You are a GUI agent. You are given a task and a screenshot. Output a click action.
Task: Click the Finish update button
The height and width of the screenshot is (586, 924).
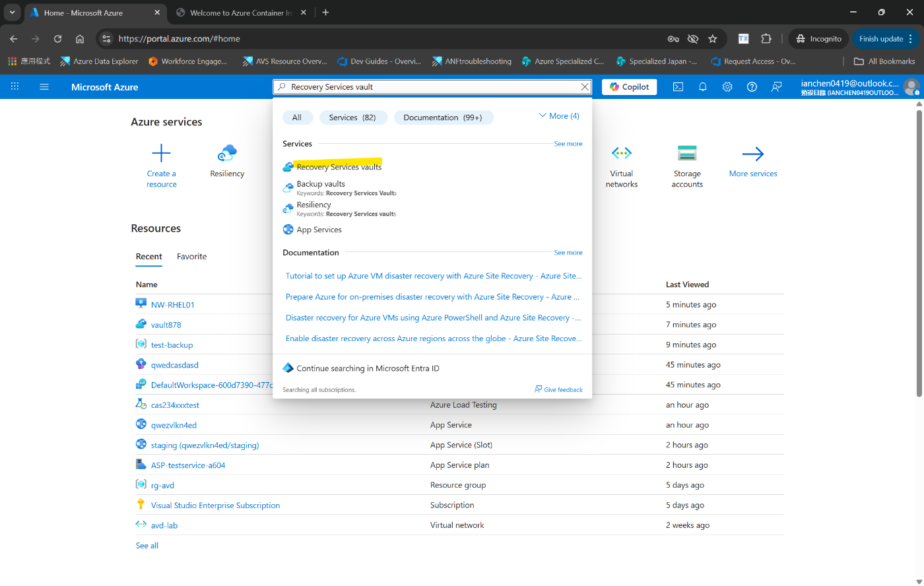click(x=886, y=39)
